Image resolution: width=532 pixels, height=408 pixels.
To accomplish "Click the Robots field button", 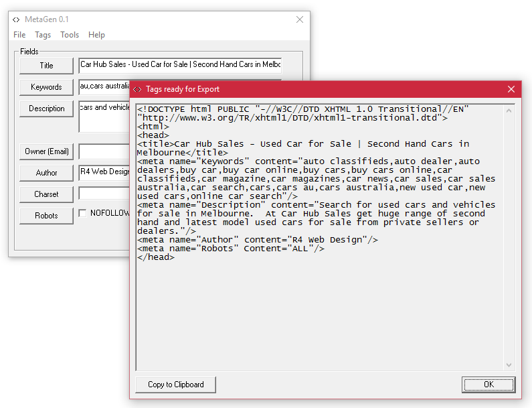I will pos(46,215).
